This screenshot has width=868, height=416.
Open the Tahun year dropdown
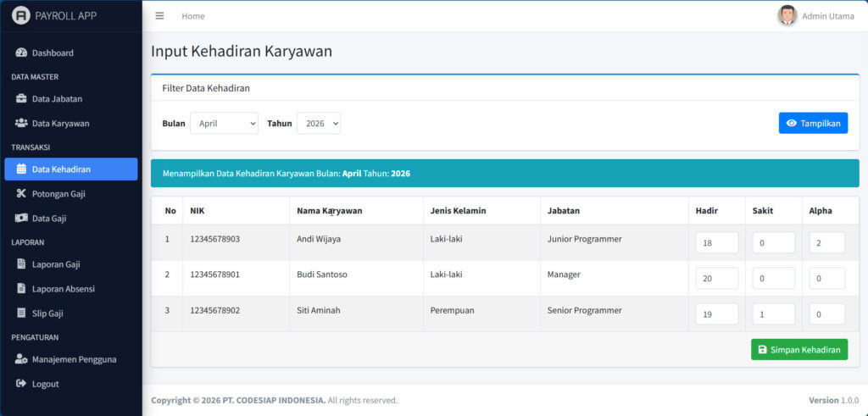coord(319,124)
